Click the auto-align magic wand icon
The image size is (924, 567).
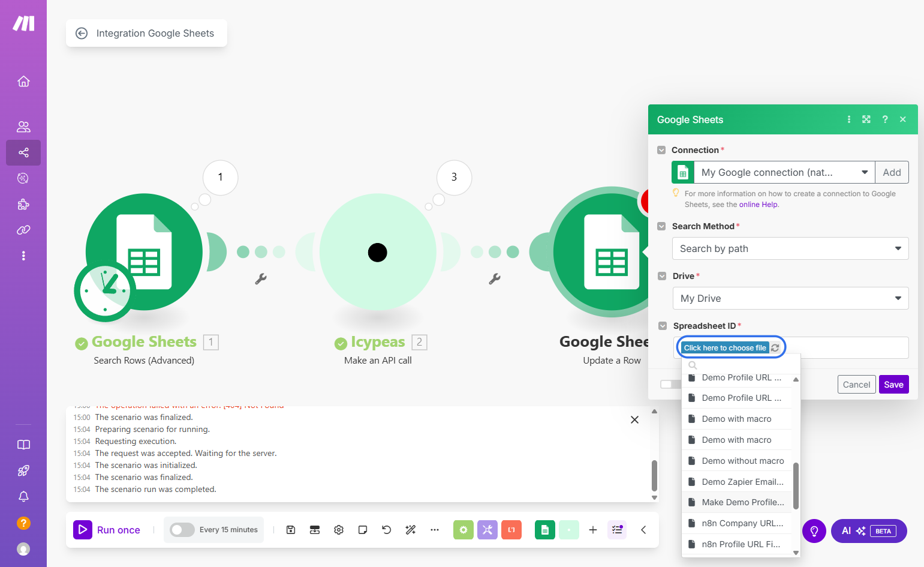tap(411, 530)
